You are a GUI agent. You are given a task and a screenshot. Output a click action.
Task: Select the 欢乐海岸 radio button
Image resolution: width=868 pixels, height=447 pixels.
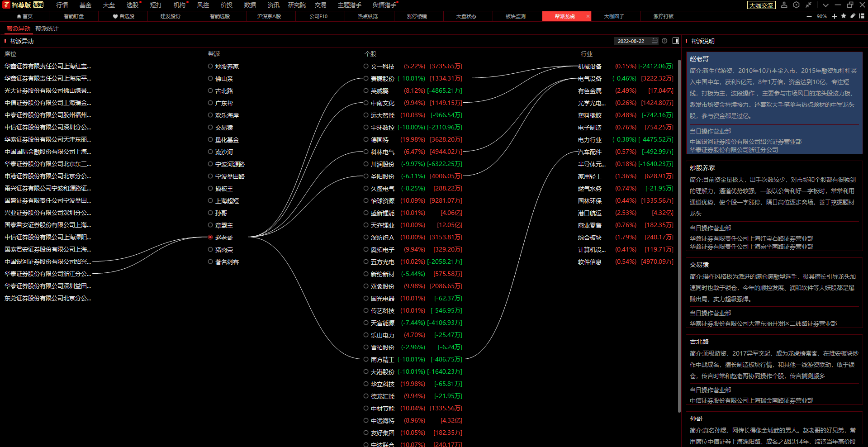[210, 115]
